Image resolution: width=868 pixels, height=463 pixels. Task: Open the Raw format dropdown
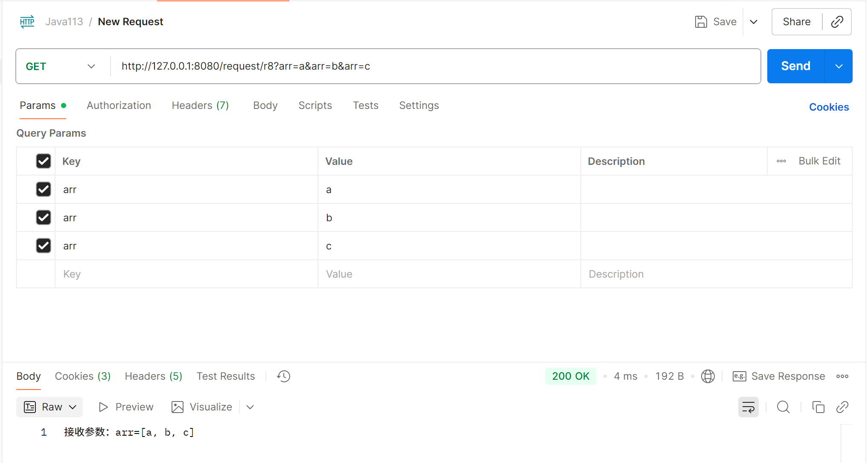(x=50, y=407)
